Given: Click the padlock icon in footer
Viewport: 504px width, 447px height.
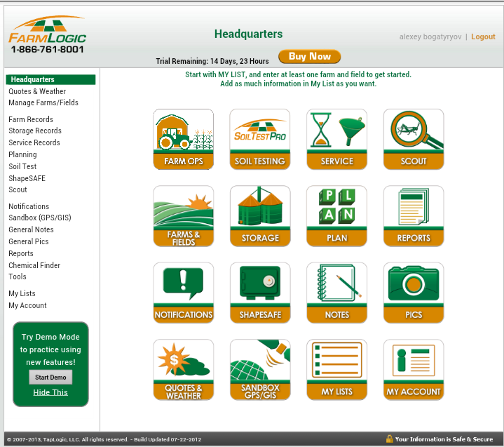Looking at the screenshot, I should [x=389, y=439].
